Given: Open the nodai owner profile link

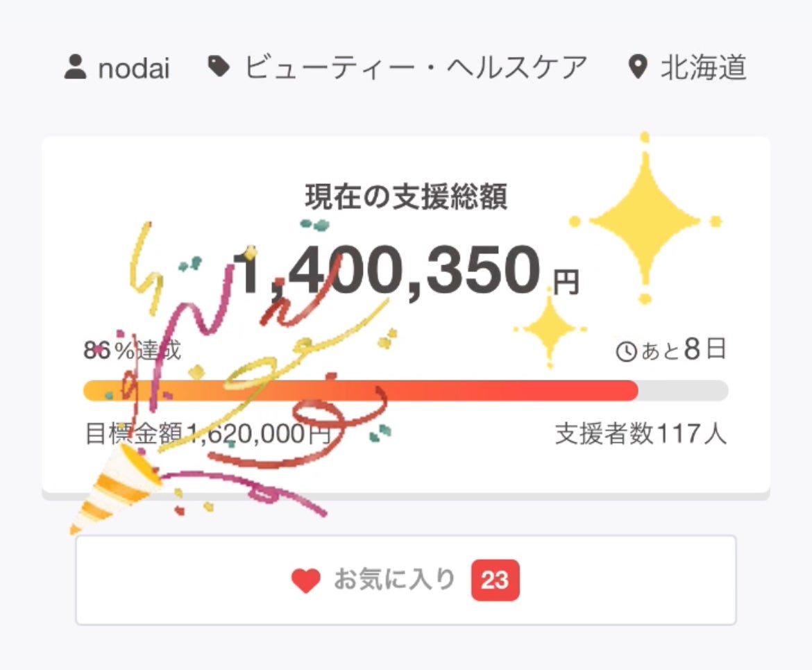Looking at the screenshot, I should coord(134,68).
